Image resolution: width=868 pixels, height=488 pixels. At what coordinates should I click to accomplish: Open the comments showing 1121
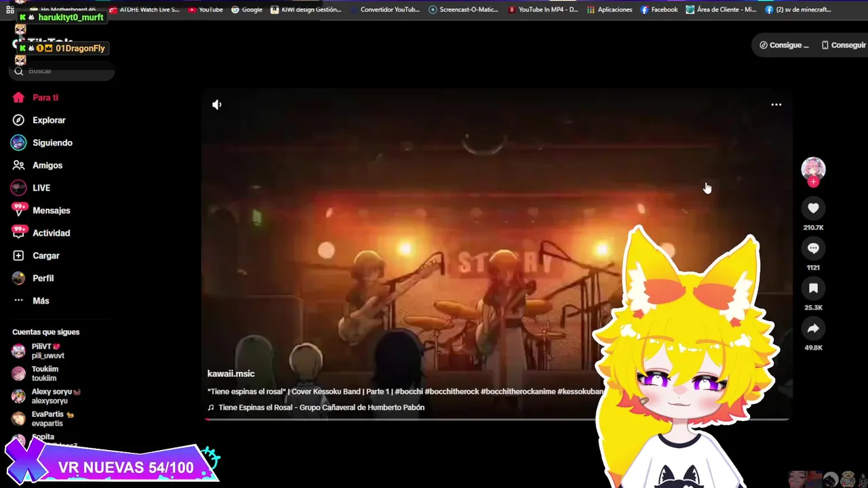(813, 249)
